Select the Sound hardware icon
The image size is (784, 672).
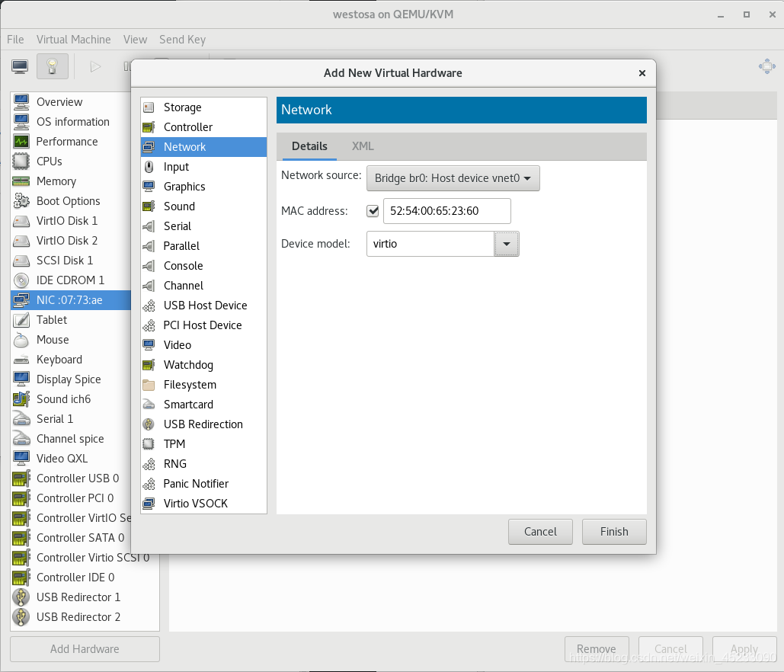pyautogui.click(x=149, y=206)
